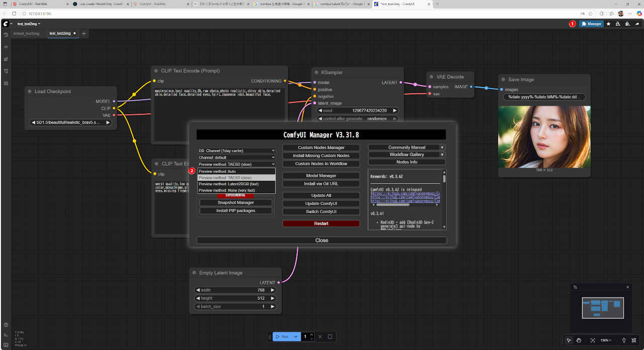Click the Custom Nodes Manager button
Image resolution: width=644 pixels, height=350 pixels.
pos(321,148)
